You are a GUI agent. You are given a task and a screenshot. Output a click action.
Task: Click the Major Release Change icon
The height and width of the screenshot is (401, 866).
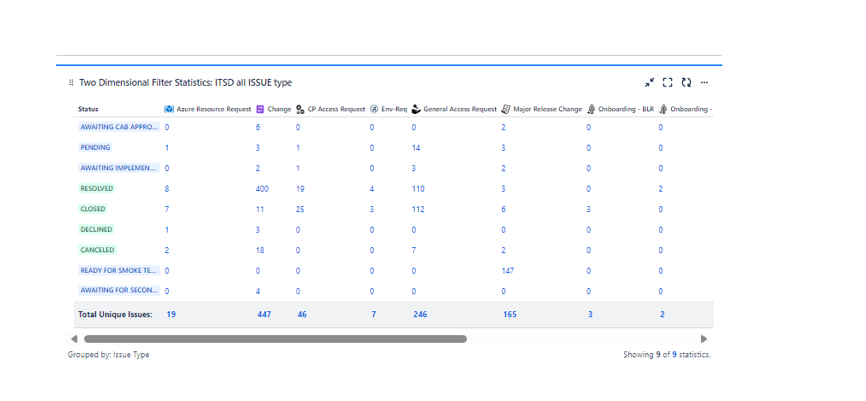click(x=505, y=109)
